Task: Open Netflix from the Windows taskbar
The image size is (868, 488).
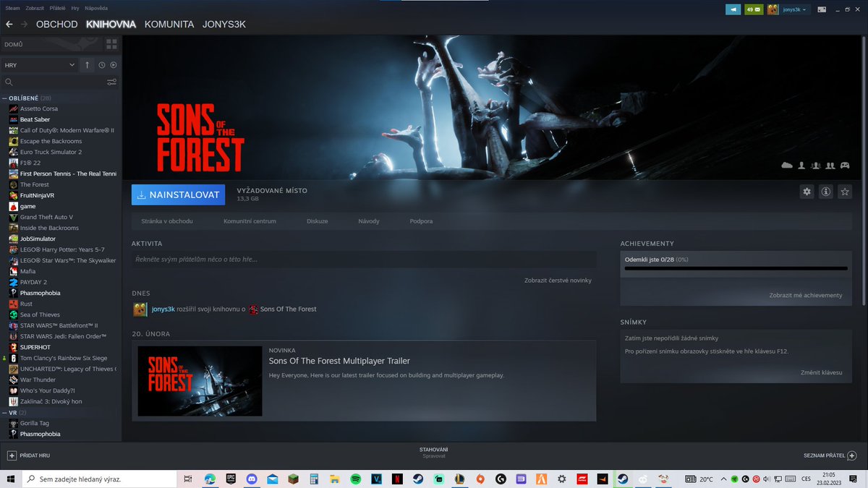Action: click(397, 479)
